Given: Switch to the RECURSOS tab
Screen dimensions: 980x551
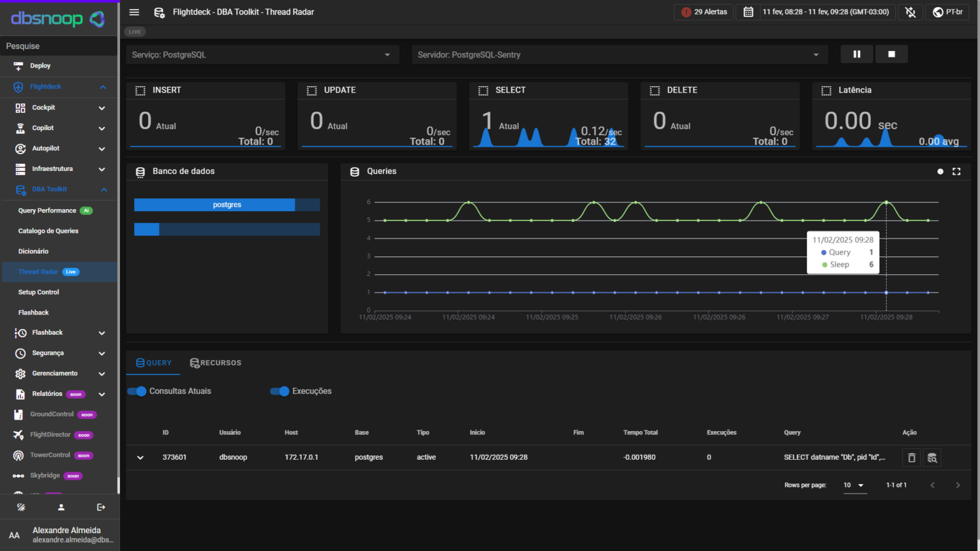Looking at the screenshot, I should pyautogui.click(x=216, y=363).
